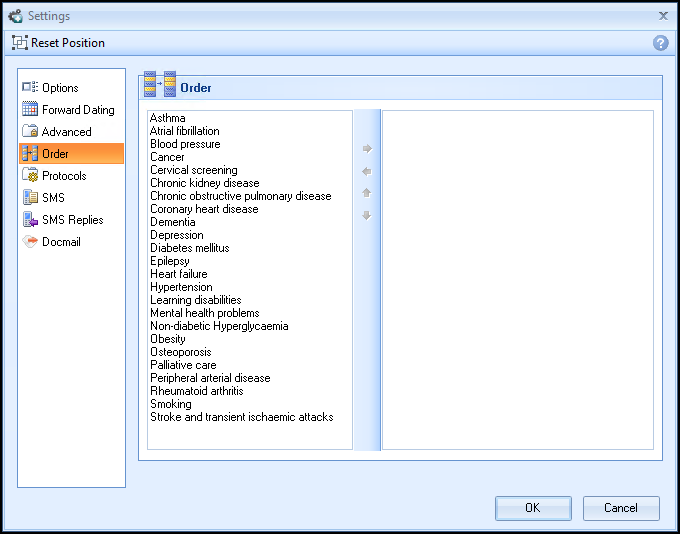
Task: Select Diabetes mellitus in the list
Action: [190, 248]
